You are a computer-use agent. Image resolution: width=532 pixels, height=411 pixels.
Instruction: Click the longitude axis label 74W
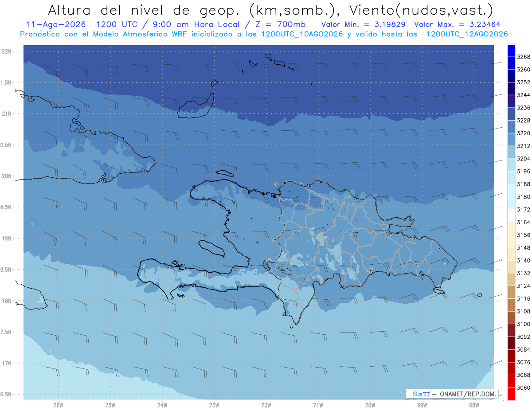162,405
